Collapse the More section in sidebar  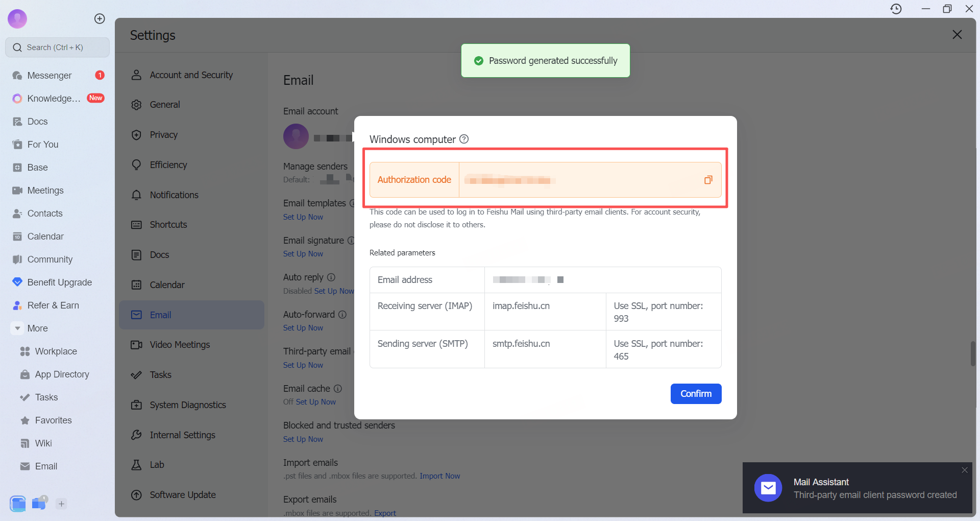[x=18, y=328]
